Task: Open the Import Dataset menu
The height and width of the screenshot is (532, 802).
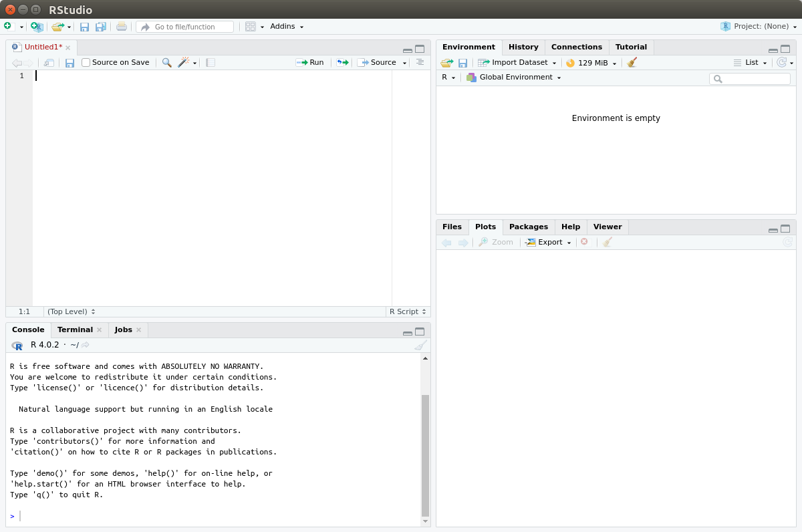Action: tap(517, 63)
